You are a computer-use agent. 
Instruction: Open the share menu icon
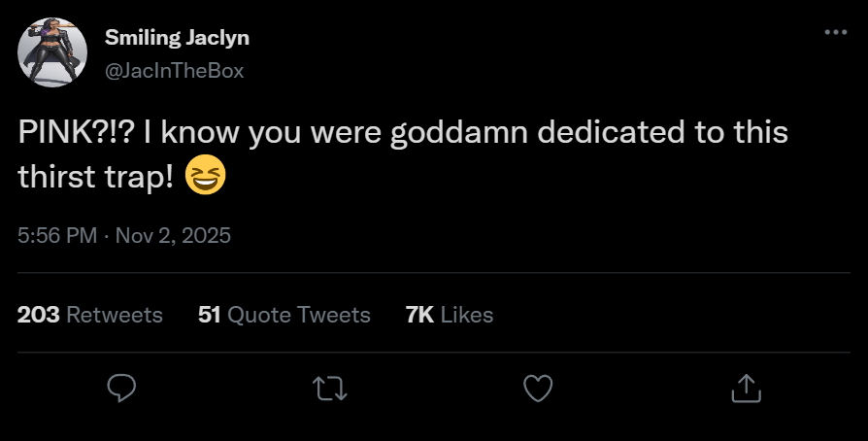[x=744, y=389]
